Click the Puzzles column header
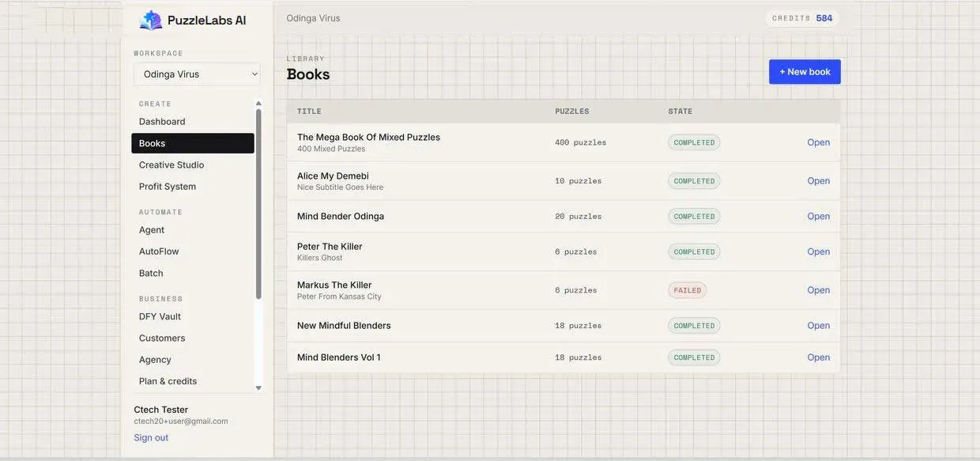Image resolution: width=980 pixels, height=461 pixels. (x=572, y=111)
